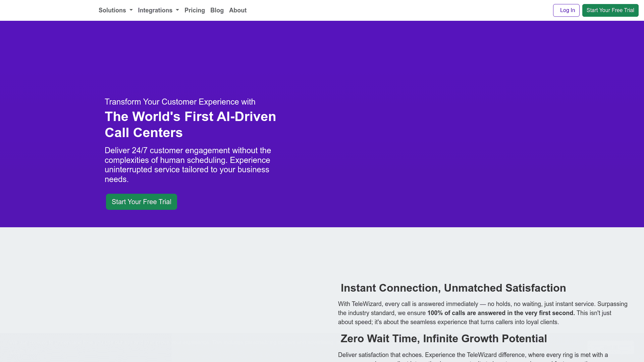
Task: Click the Instant Connection, Unmatched Satisfaction heading
Action: [453, 288]
